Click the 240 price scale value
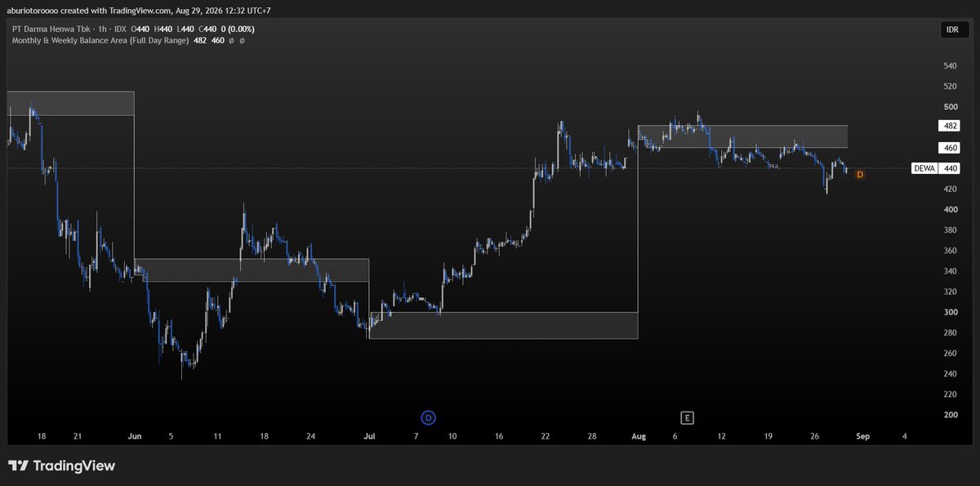 pos(950,374)
